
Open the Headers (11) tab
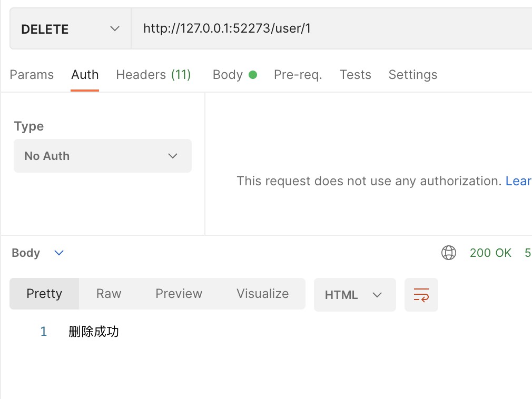(153, 75)
